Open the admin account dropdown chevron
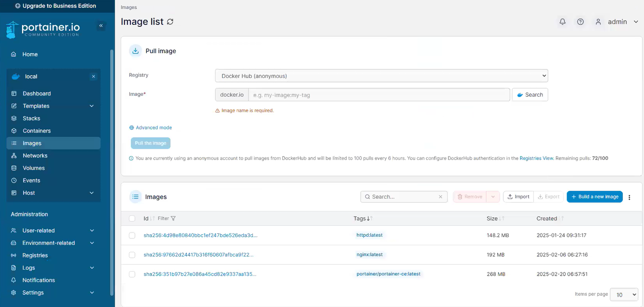 pyautogui.click(x=636, y=22)
